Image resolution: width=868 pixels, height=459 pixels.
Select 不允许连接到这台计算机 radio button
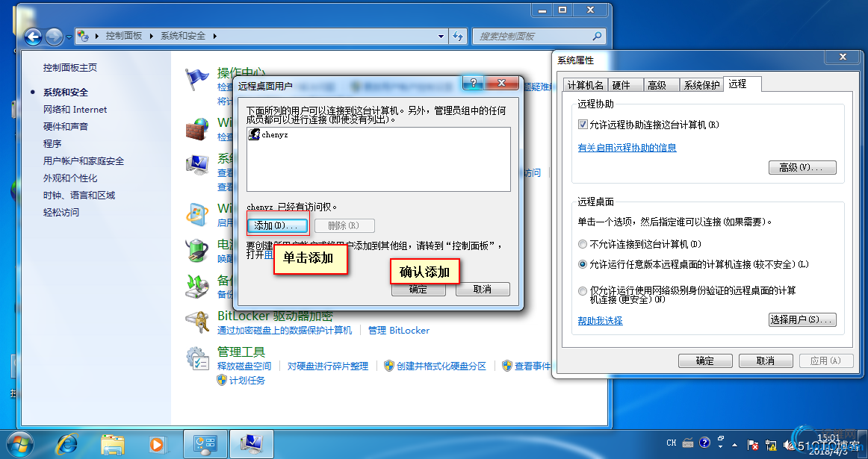(583, 244)
